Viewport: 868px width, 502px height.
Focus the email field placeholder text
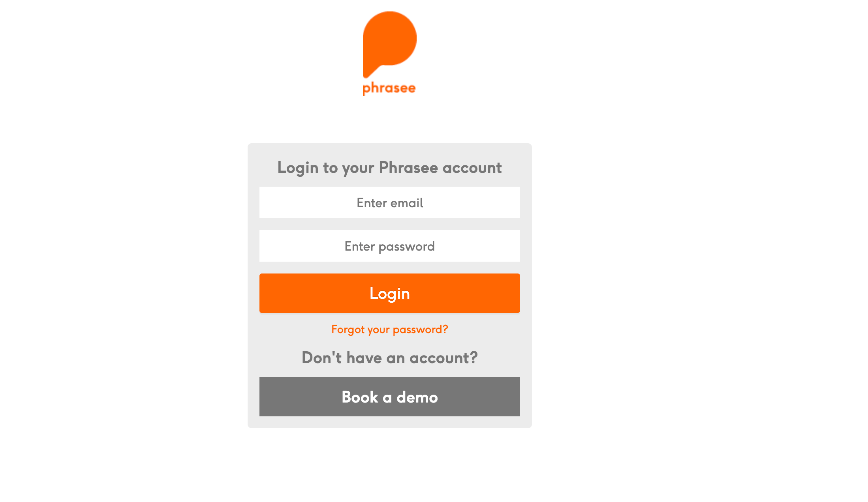click(x=389, y=202)
